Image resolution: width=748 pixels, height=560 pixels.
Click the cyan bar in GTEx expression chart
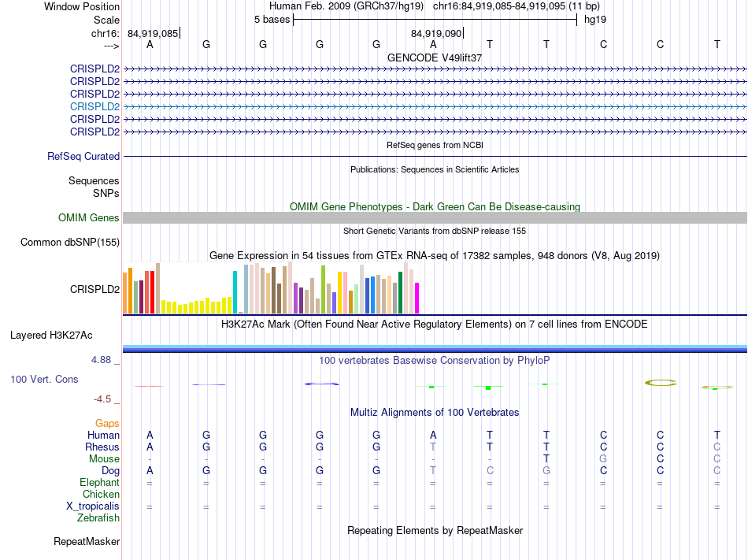(x=235, y=291)
